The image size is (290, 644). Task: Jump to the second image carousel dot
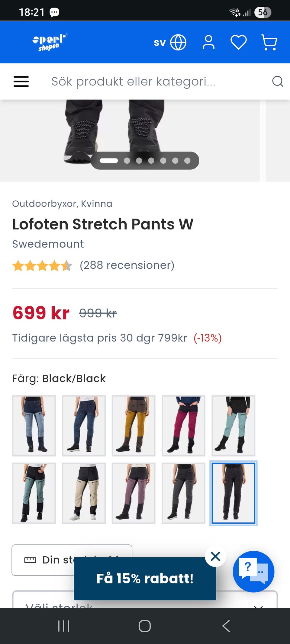(127, 161)
